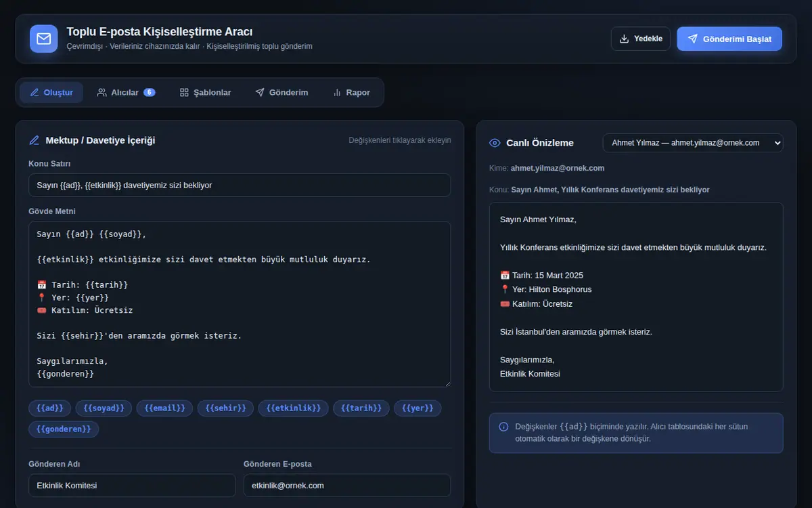Open the preview recipient dropdown

point(693,143)
